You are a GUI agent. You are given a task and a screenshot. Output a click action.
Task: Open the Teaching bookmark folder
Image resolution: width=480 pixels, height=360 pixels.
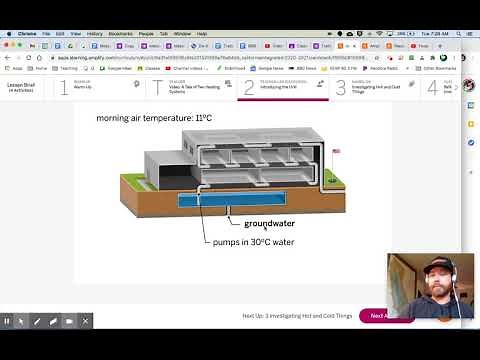(65, 68)
